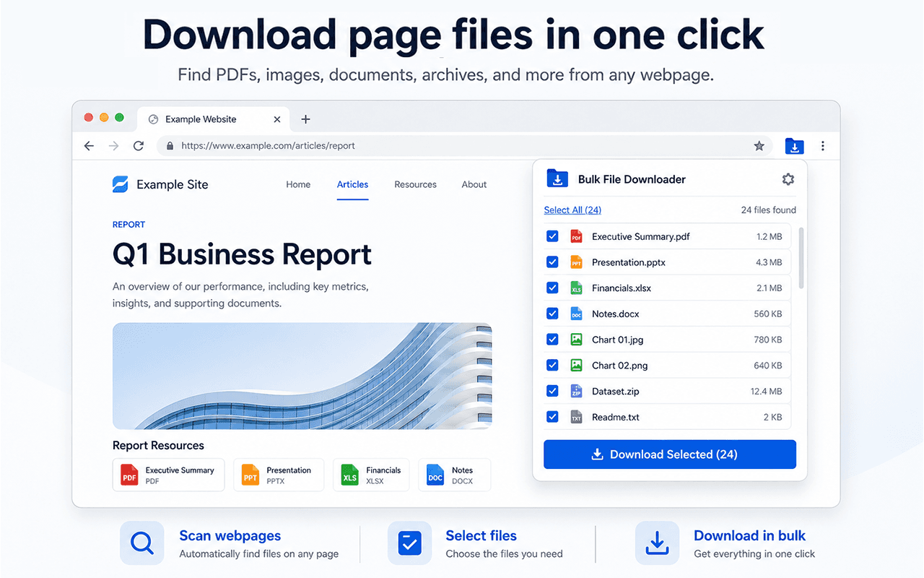Toggle the Notes.docx checkbox
Viewport: 924px width, 578px height.
pyautogui.click(x=552, y=314)
